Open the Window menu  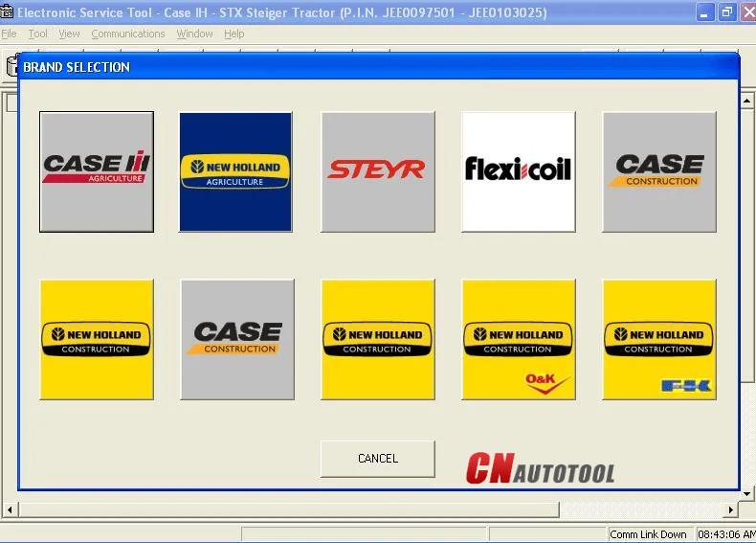click(x=194, y=34)
